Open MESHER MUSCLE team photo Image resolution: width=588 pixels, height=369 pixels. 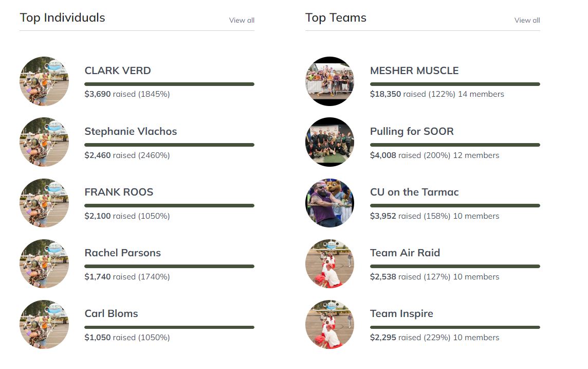click(329, 81)
